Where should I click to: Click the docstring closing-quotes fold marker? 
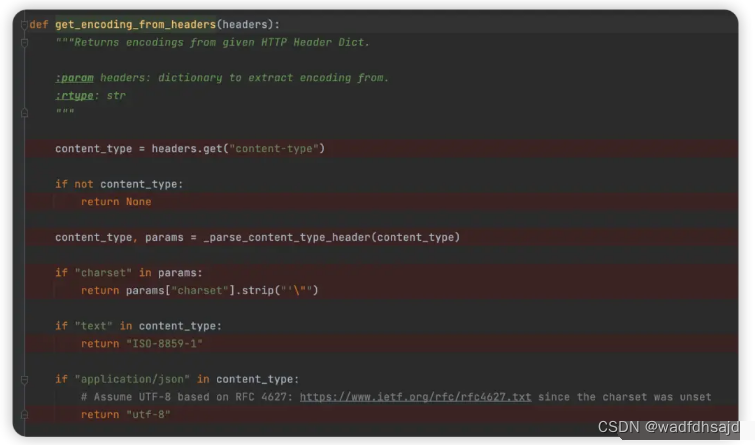pyautogui.click(x=24, y=113)
